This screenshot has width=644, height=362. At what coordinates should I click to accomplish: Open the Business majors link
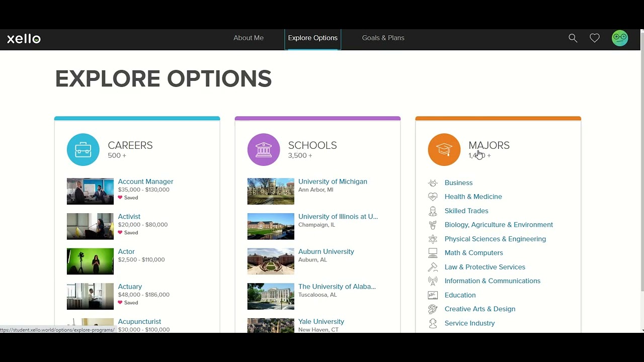click(458, 183)
